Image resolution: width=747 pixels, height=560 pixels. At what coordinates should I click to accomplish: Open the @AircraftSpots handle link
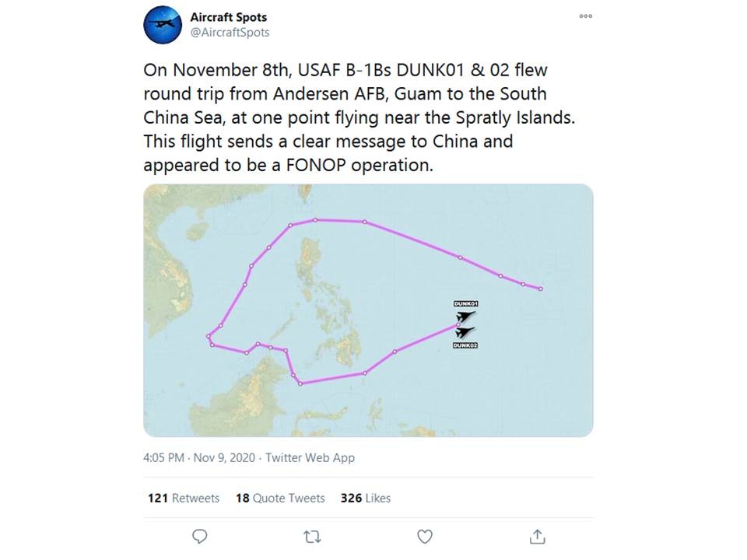point(230,33)
